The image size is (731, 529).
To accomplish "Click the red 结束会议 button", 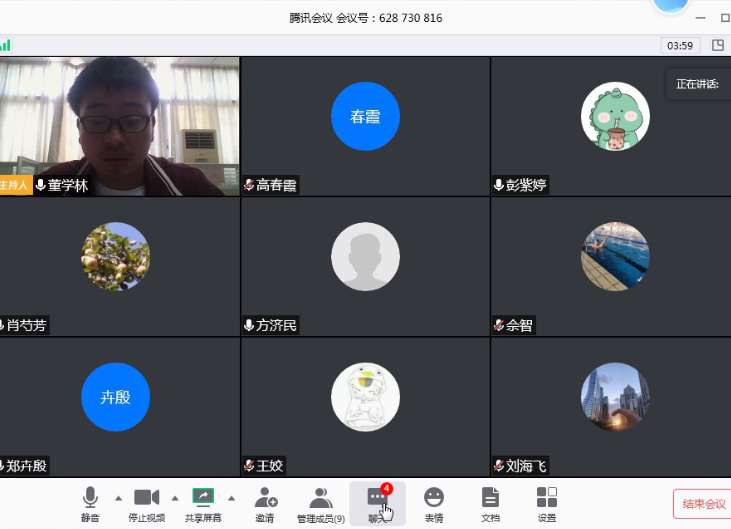I will pos(701,504).
